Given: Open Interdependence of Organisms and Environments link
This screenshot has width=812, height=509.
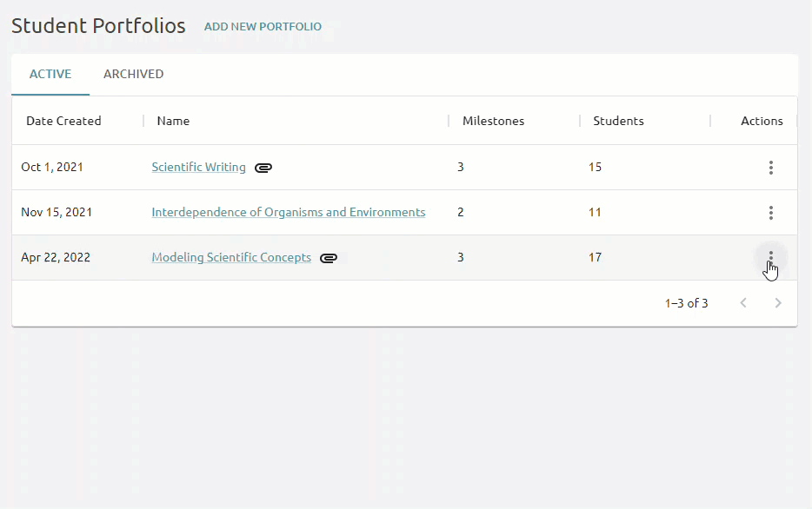Looking at the screenshot, I should click(x=289, y=212).
